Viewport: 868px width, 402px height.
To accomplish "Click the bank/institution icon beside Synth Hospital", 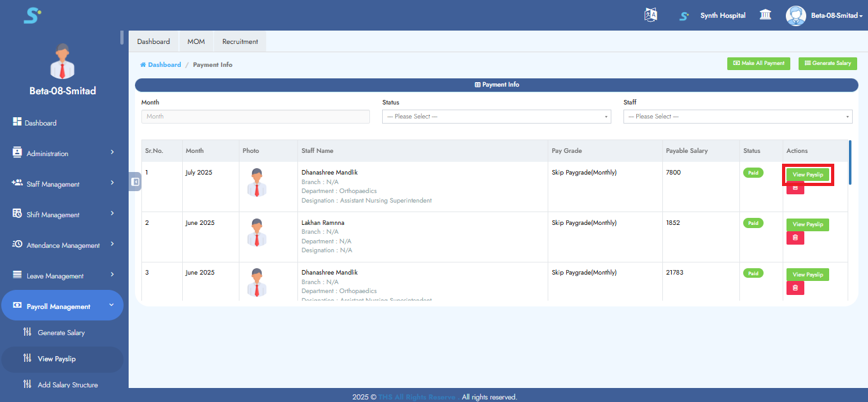I will pyautogui.click(x=765, y=14).
